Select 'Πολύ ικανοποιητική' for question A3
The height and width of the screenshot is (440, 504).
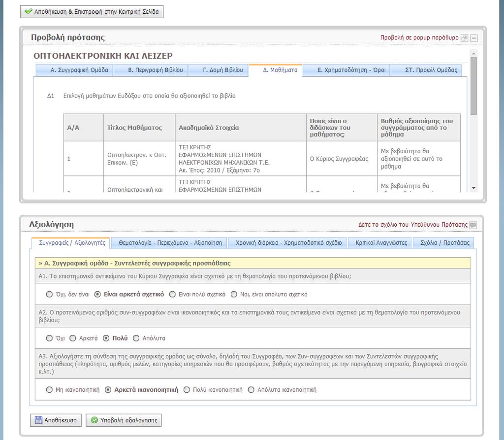coord(187,389)
